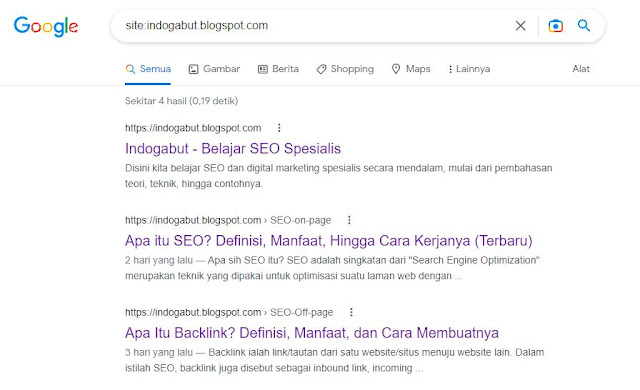Open Indogabut - Belajar SEO Spesialis link
Viewport: 640px width, 390px height.
tap(233, 148)
